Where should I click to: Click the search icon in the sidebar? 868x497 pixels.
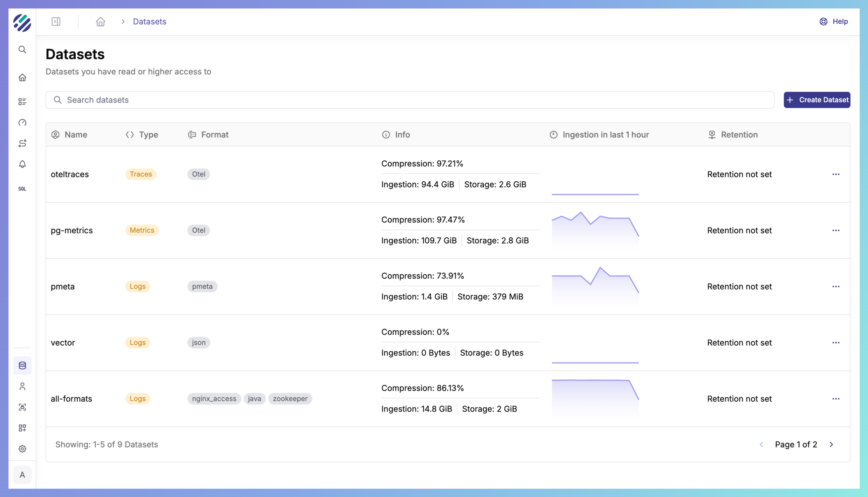[x=22, y=50]
